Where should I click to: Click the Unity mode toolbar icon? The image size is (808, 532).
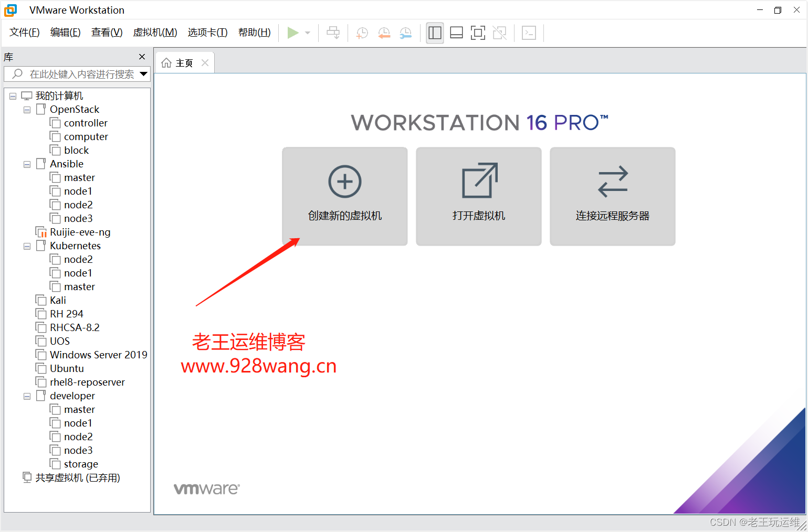click(500, 33)
